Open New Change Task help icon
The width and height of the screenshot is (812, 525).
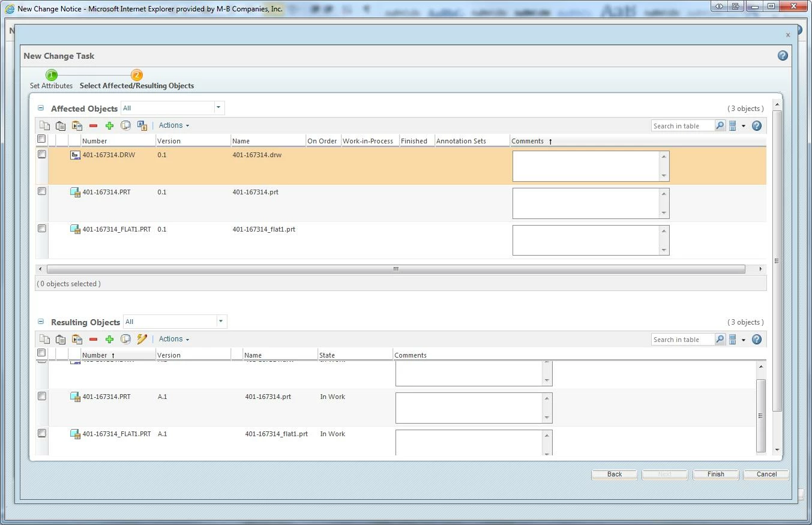[x=783, y=55]
